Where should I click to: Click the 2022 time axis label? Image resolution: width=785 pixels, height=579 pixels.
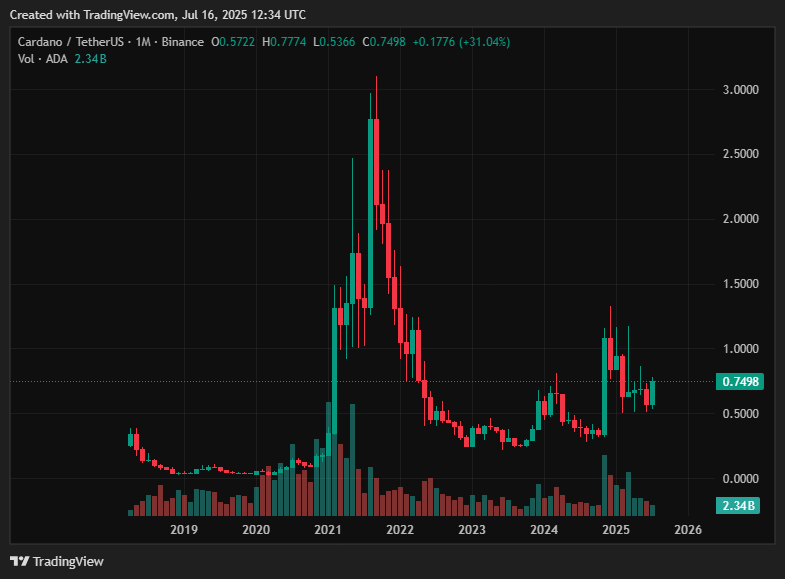click(x=400, y=529)
